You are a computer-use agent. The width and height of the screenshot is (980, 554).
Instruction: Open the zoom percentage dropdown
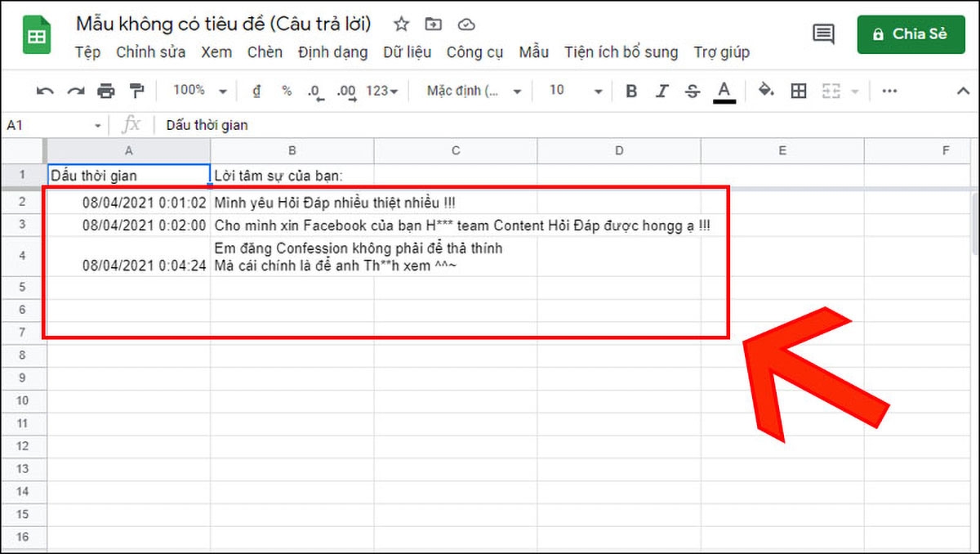pyautogui.click(x=196, y=91)
